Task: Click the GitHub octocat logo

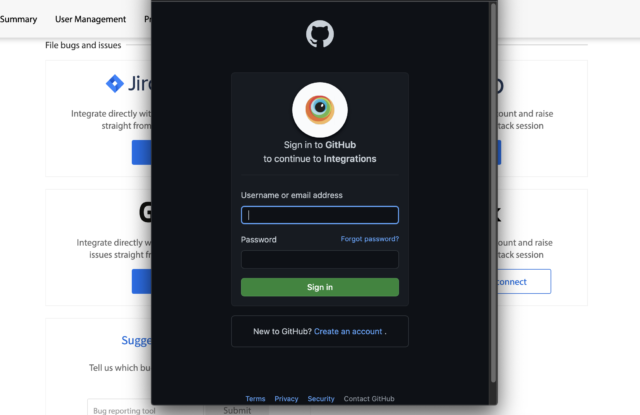Action: 320,34
